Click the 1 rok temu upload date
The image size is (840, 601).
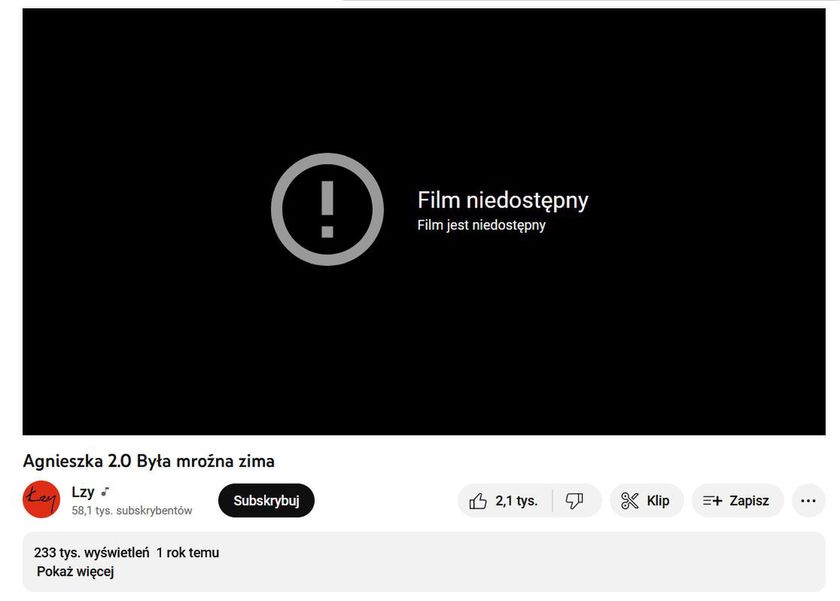click(x=188, y=552)
